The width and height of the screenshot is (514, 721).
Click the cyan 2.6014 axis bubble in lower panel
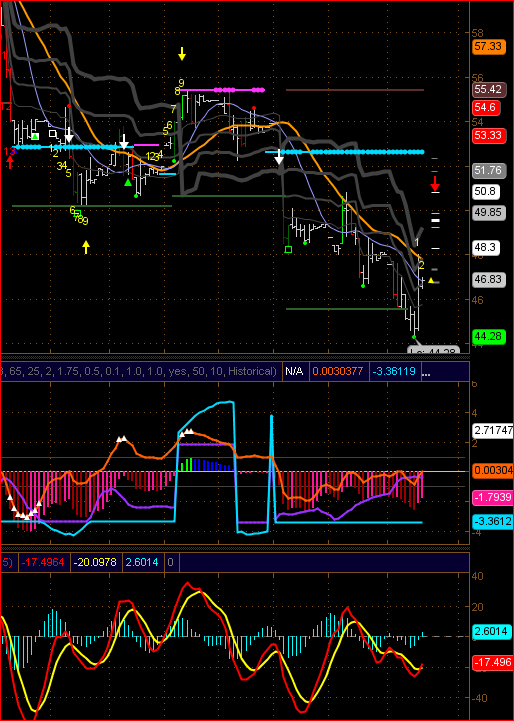pos(493,631)
